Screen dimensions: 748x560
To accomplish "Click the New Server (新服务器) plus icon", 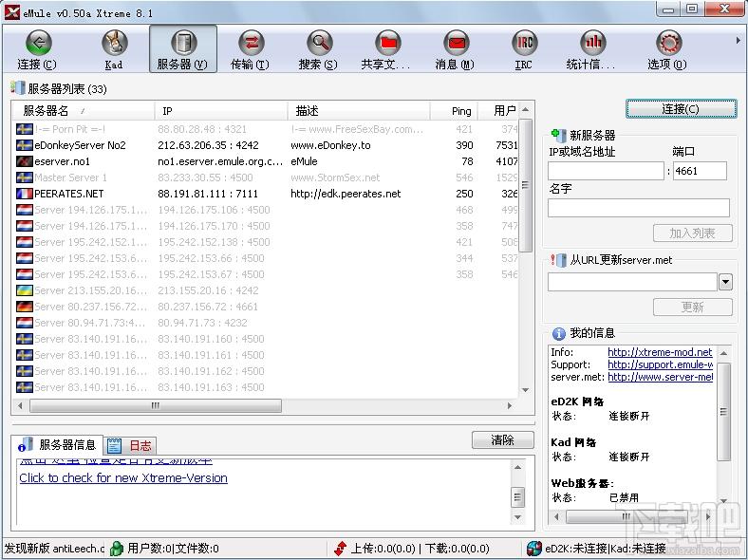I will point(558,135).
